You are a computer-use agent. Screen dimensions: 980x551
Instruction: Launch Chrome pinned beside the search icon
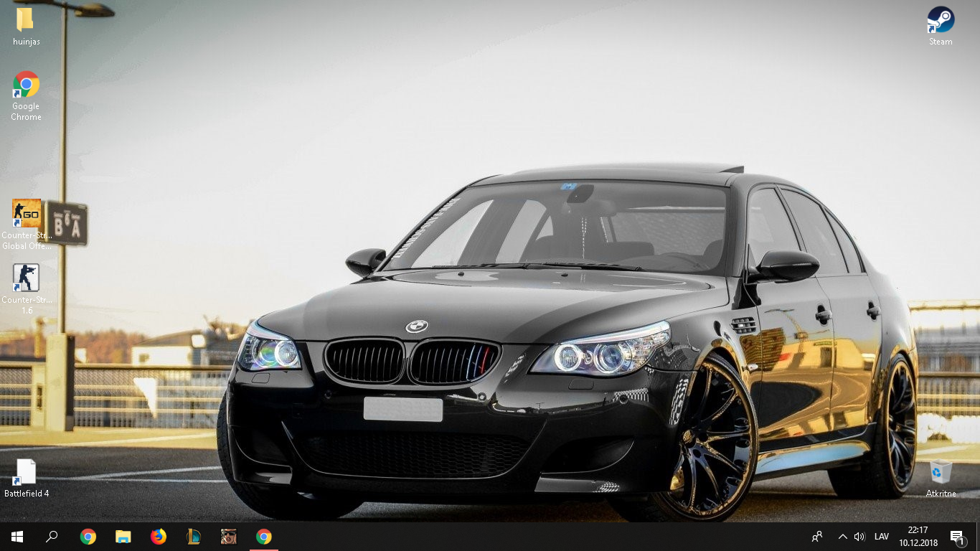click(x=88, y=537)
